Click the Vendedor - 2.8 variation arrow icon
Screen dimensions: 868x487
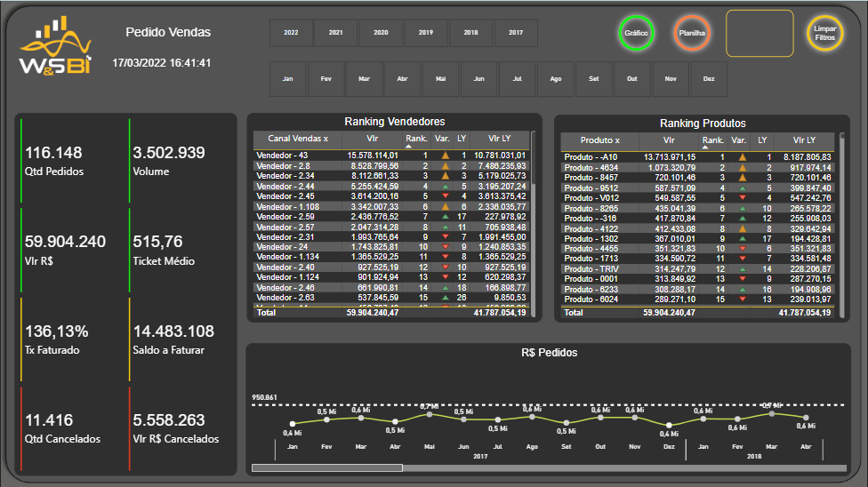coord(445,165)
